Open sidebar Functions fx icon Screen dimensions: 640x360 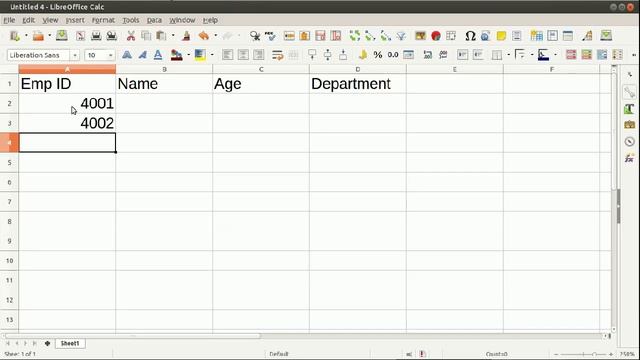tap(629, 158)
